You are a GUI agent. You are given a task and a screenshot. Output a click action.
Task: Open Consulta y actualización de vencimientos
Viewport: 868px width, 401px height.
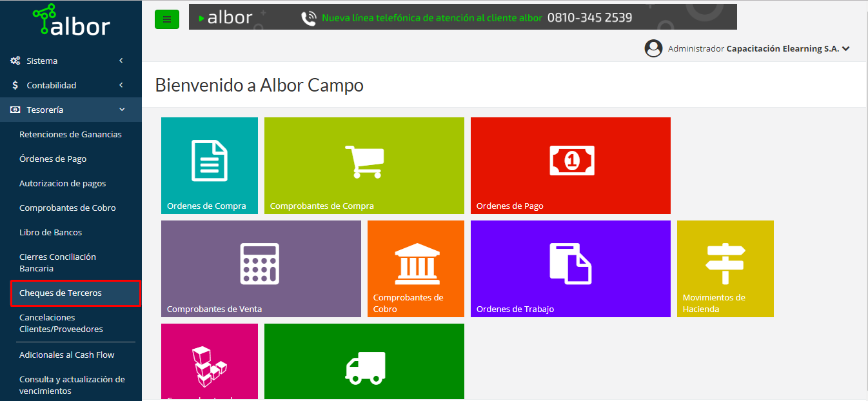(x=71, y=385)
